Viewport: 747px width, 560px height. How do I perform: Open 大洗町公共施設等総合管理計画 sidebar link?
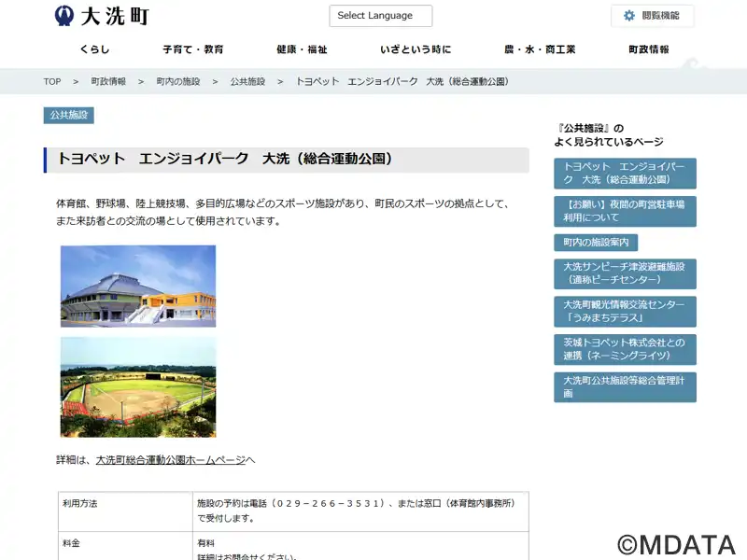(625, 387)
